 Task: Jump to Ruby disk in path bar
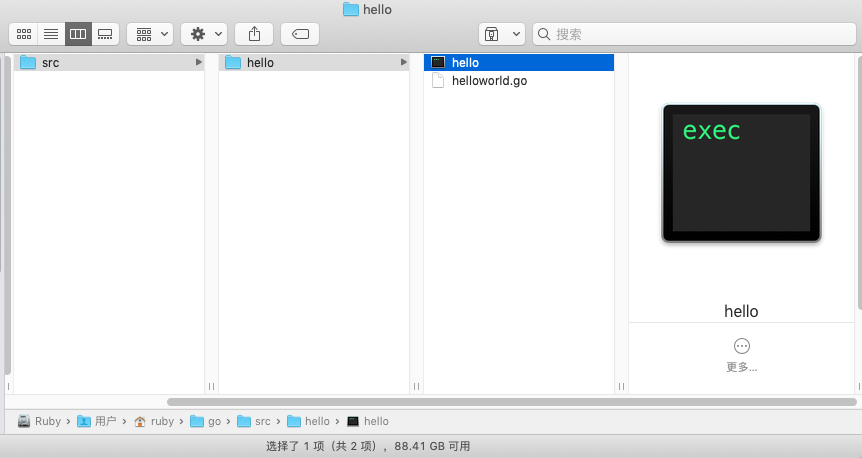click(x=40, y=422)
